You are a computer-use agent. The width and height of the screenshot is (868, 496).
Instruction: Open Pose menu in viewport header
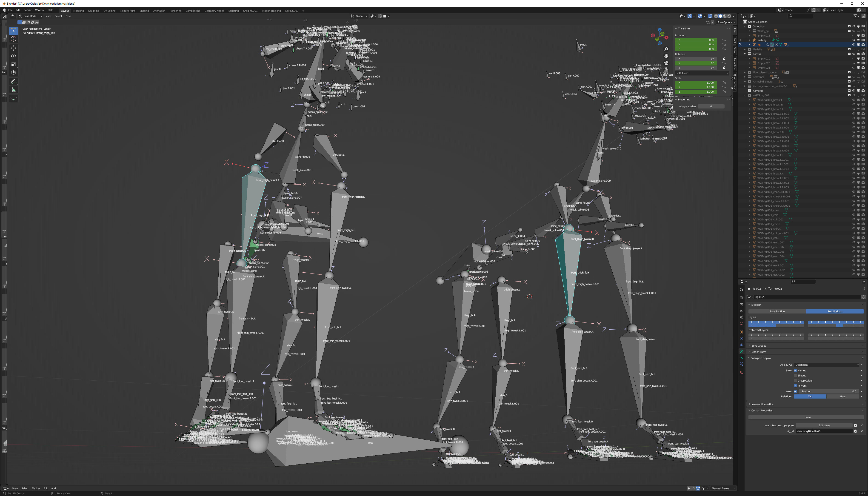(x=68, y=16)
